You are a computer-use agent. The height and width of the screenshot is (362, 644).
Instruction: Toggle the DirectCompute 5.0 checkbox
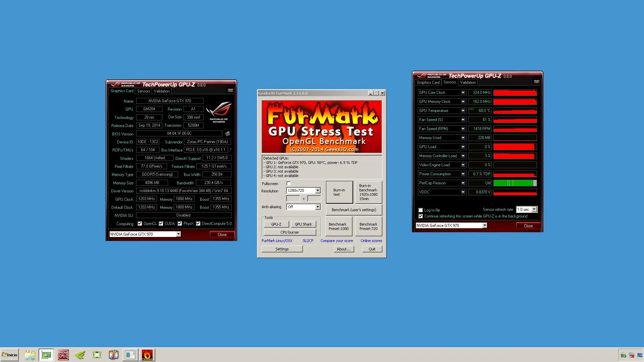click(x=198, y=224)
